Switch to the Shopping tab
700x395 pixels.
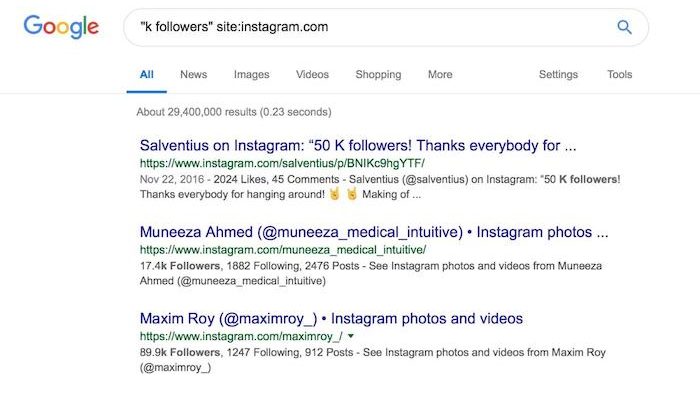378,75
